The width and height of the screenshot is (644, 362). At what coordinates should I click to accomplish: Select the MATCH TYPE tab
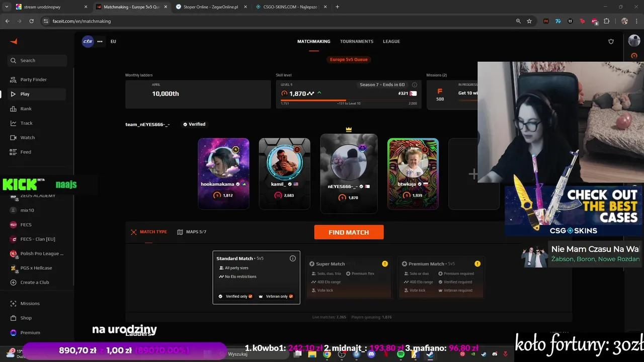149,232
